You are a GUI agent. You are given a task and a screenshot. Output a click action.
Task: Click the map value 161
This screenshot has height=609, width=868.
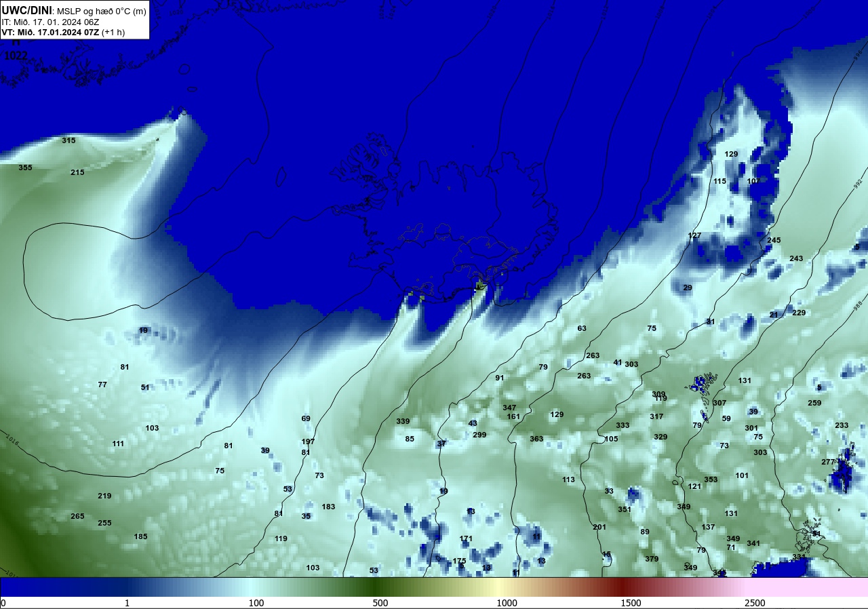click(x=513, y=416)
